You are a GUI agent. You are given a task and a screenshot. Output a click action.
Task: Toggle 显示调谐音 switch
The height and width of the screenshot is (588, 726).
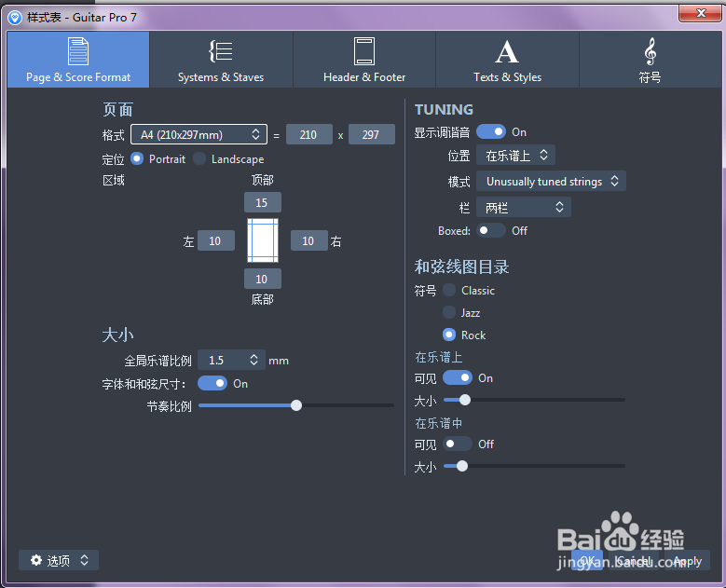tap(491, 132)
